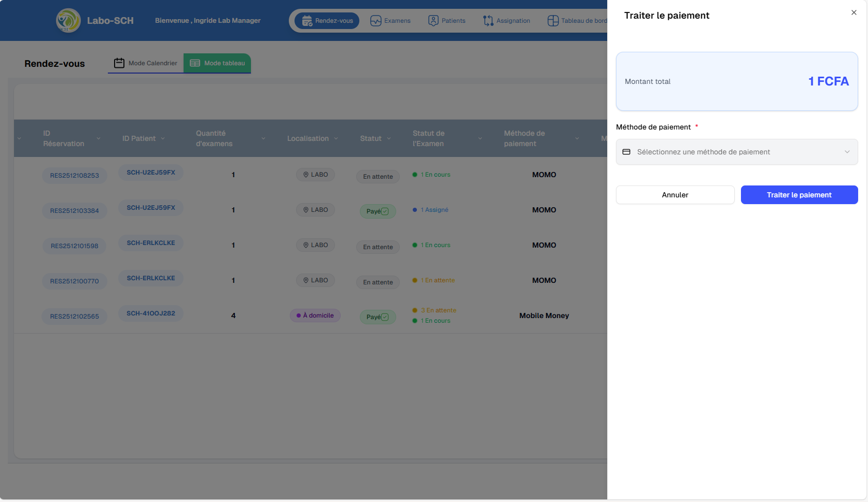868x502 pixels.
Task: Switch to Mode Calendrier tab
Action: click(x=146, y=63)
